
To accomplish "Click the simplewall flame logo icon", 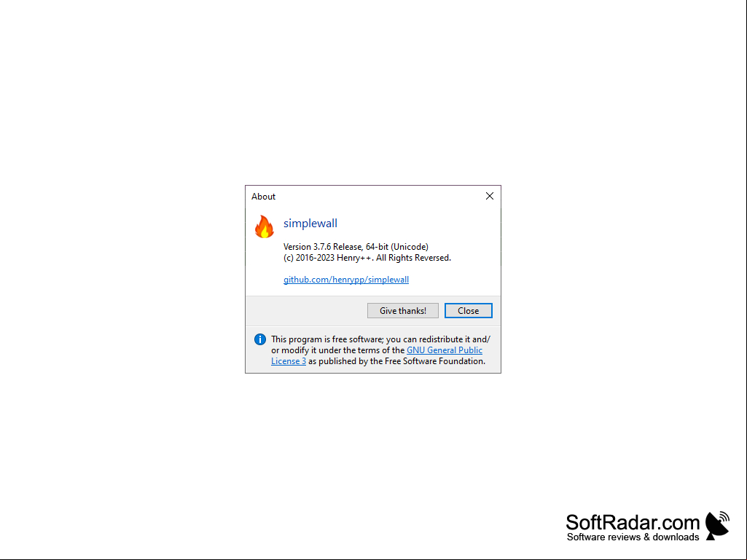I will pyautogui.click(x=265, y=226).
